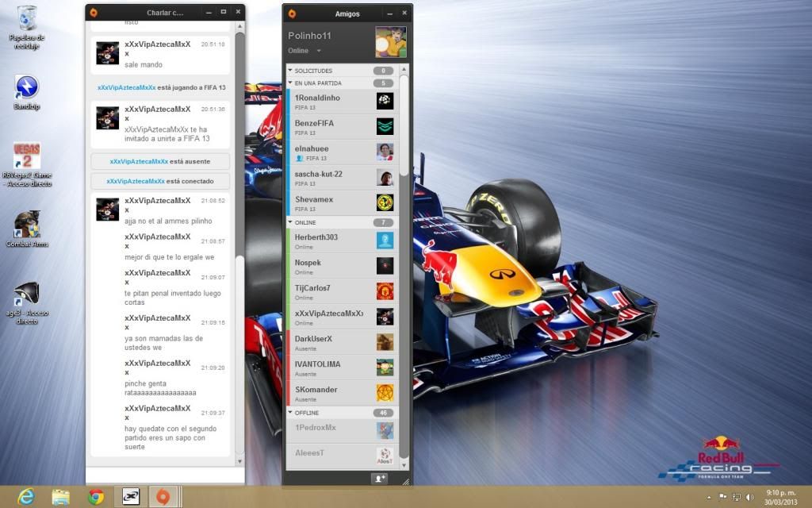Click the volume icon in system tray
The width and height of the screenshot is (812, 508).
pyautogui.click(x=749, y=497)
